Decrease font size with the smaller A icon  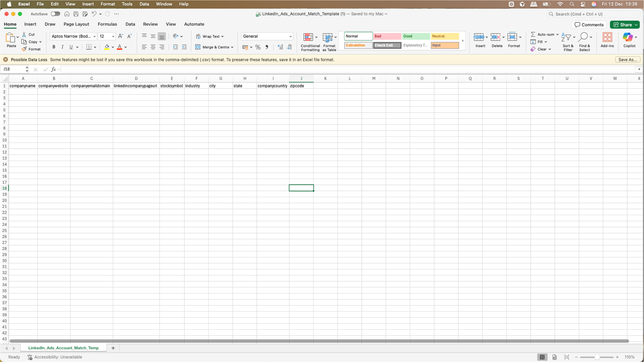point(129,36)
